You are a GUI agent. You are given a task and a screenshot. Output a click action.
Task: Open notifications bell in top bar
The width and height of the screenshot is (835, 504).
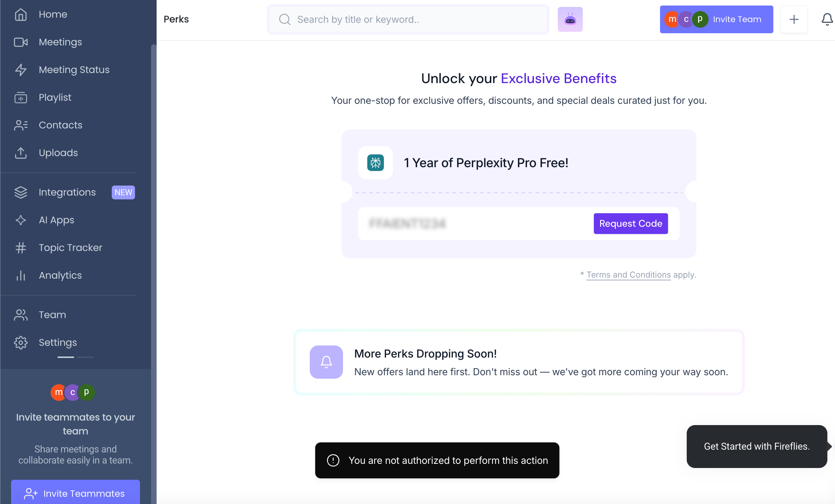tap(827, 19)
